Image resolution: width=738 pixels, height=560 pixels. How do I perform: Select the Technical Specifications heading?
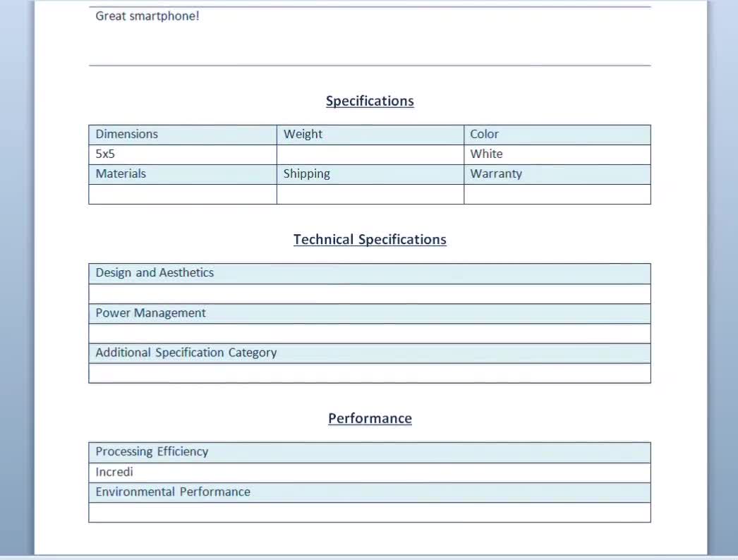[x=370, y=239]
